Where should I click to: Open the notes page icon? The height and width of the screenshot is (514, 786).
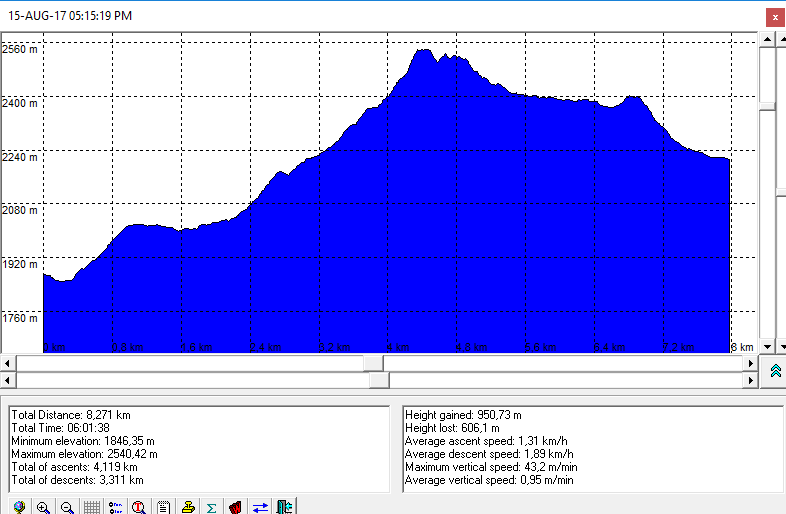point(163,507)
